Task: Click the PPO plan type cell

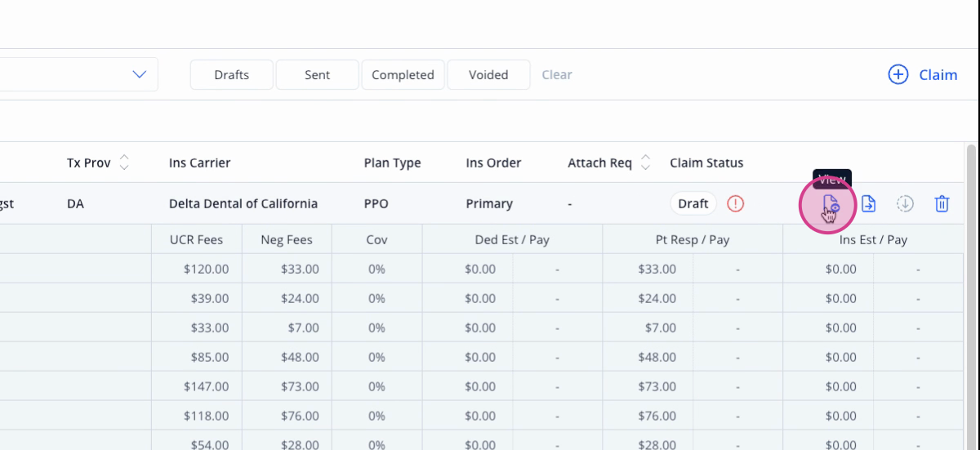Action: [377, 204]
